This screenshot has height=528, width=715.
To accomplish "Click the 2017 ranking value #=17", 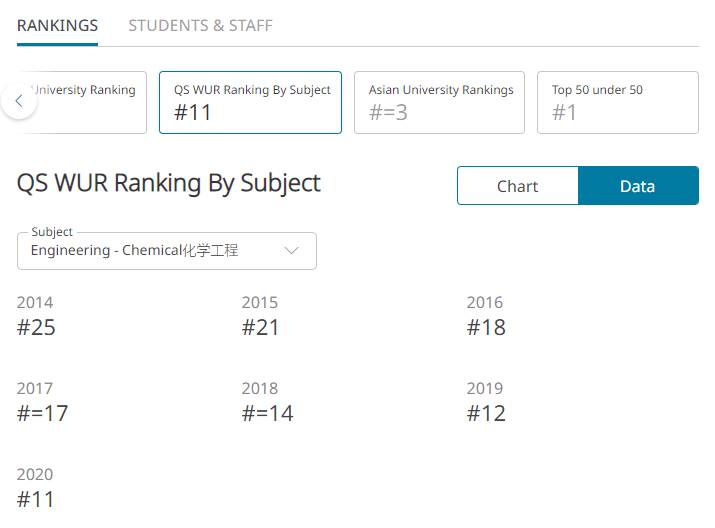I will tap(42, 413).
